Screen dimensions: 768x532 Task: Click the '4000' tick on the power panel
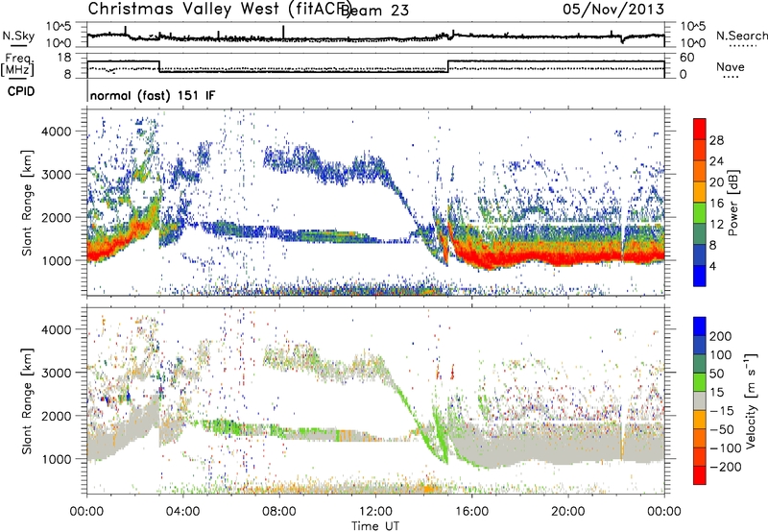tap(56, 132)
